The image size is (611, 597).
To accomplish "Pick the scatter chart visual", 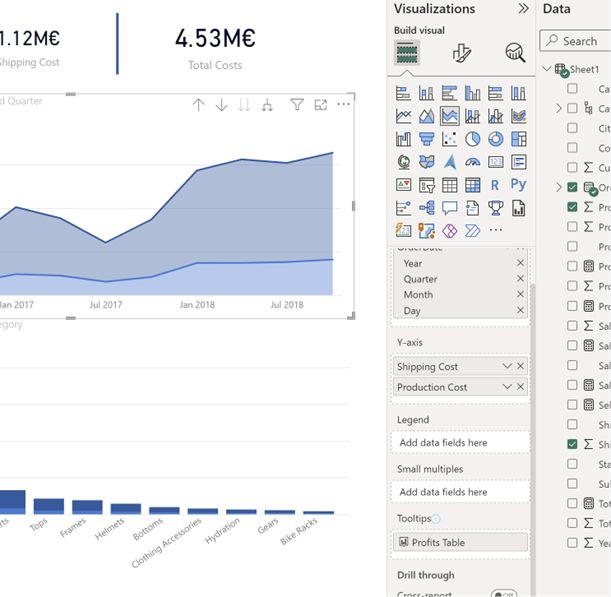I will 450,139.
